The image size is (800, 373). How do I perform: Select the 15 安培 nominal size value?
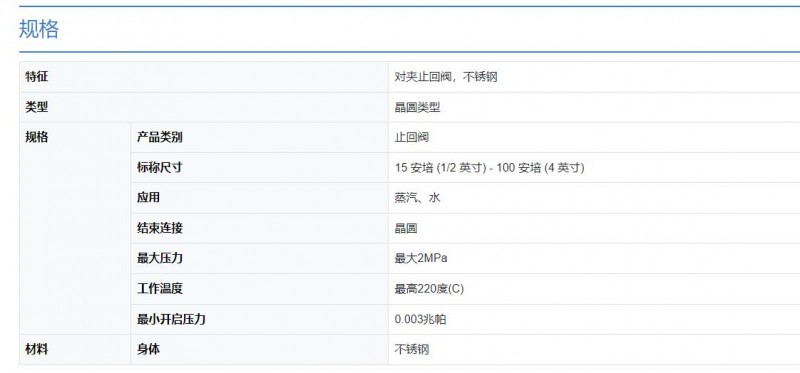point(489,167)
